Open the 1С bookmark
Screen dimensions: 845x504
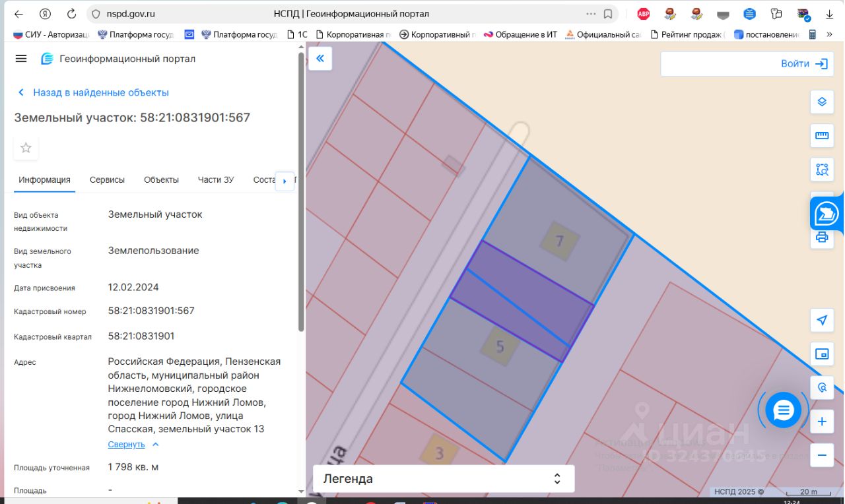[297, 34]
